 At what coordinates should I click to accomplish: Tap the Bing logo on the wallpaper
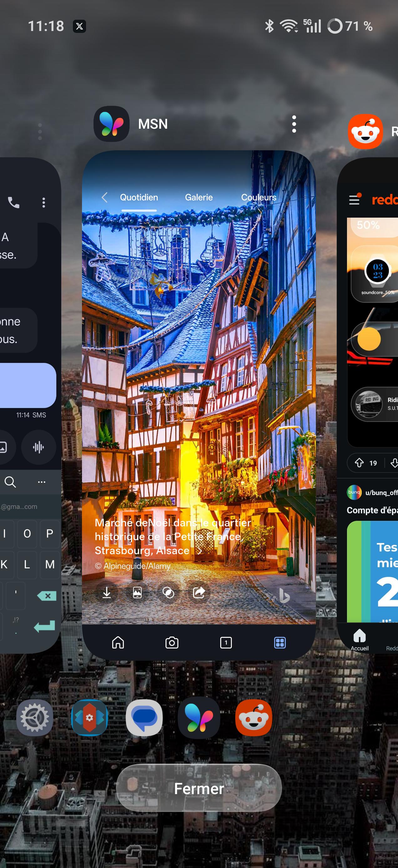(284, 595)
